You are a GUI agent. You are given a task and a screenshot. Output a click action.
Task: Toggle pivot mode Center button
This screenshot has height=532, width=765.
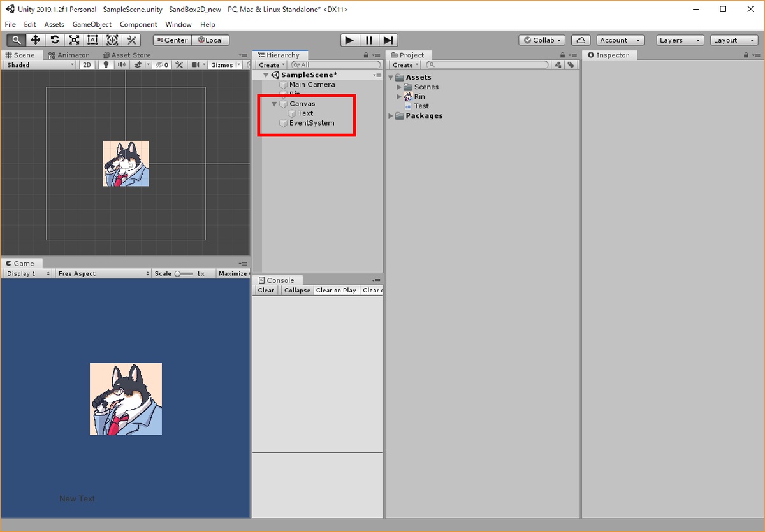pos(171,40)
